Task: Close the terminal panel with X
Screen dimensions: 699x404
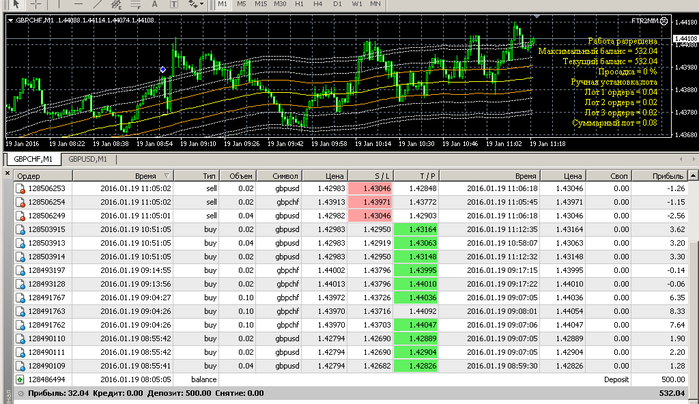Action: 7,173
